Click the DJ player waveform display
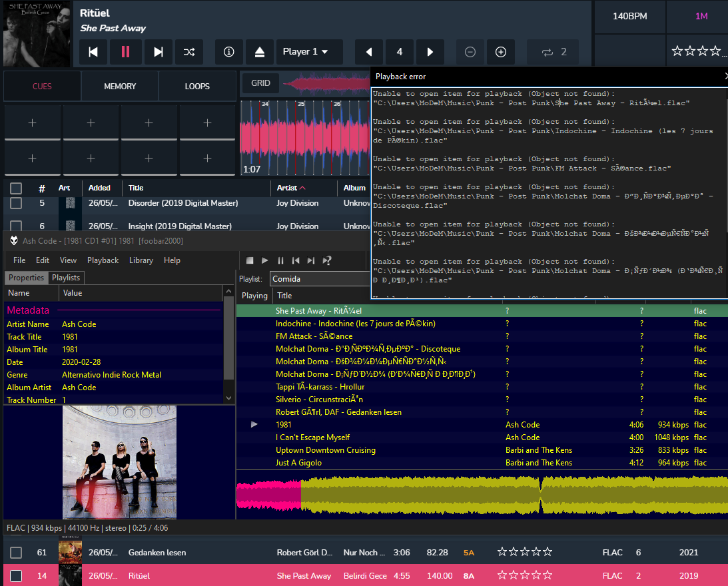Viewport: 728px width, 586px height. 305,138
